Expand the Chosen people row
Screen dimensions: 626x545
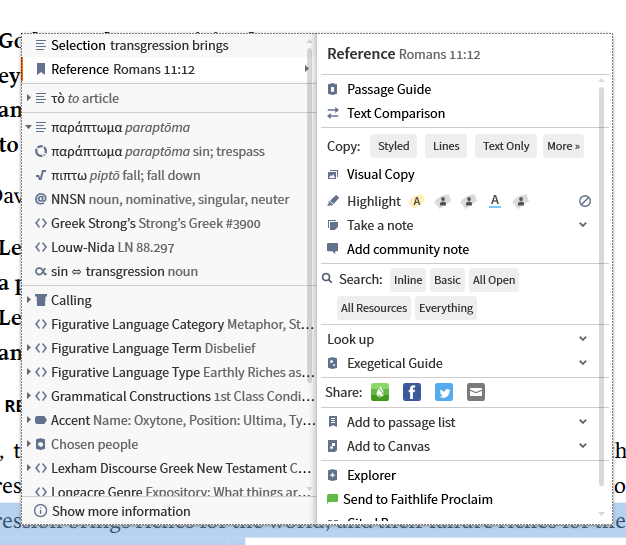click(x=29, y=444)
